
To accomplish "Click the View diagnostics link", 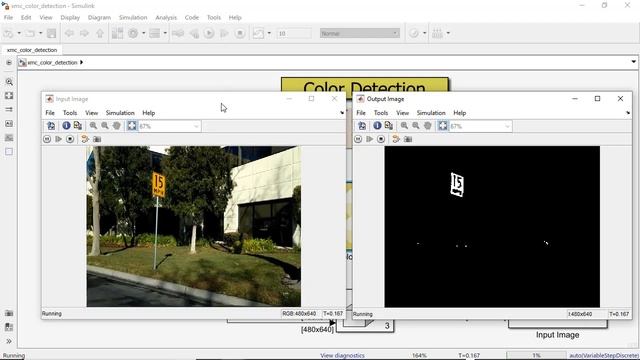I will coord(342,356).
